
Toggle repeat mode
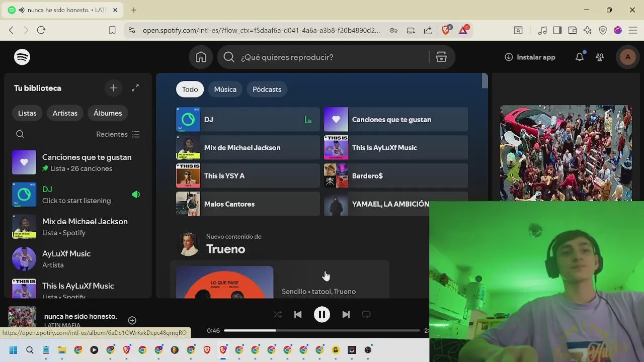pos(366,314)
